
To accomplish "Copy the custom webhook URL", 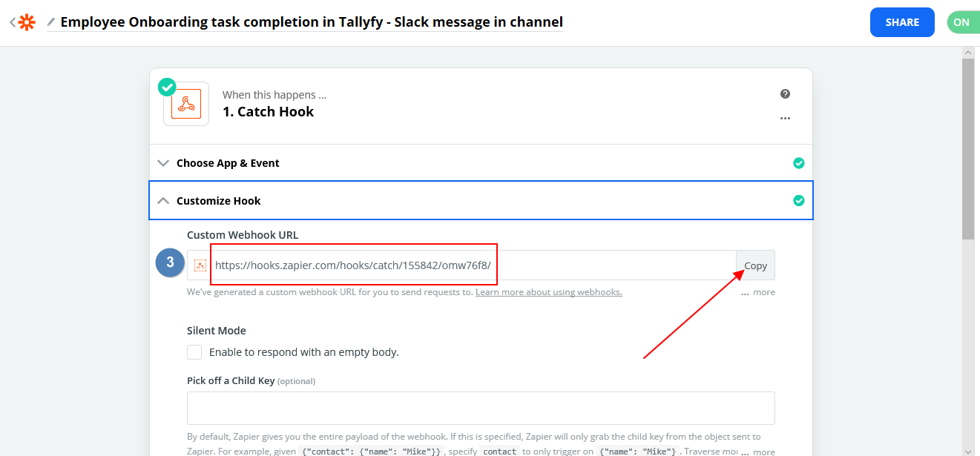I will pyautogui.click(x=754, y=265).
